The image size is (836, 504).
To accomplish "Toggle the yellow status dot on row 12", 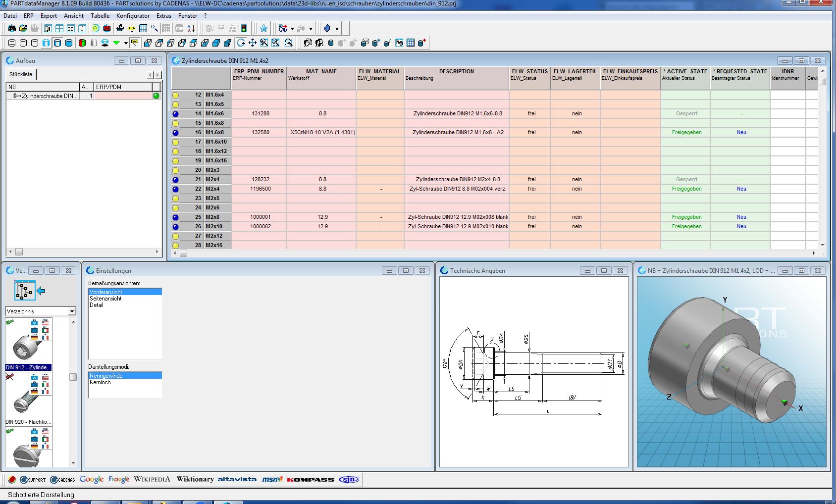I will [x=175, y=95].
